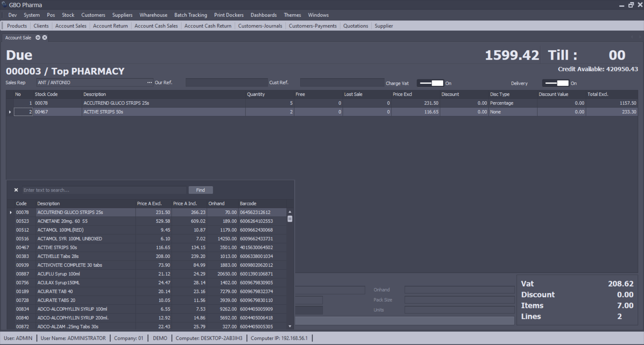Open Disc Type cell showing None
Viewport: 644px width, 345px height.
[512, 112]
